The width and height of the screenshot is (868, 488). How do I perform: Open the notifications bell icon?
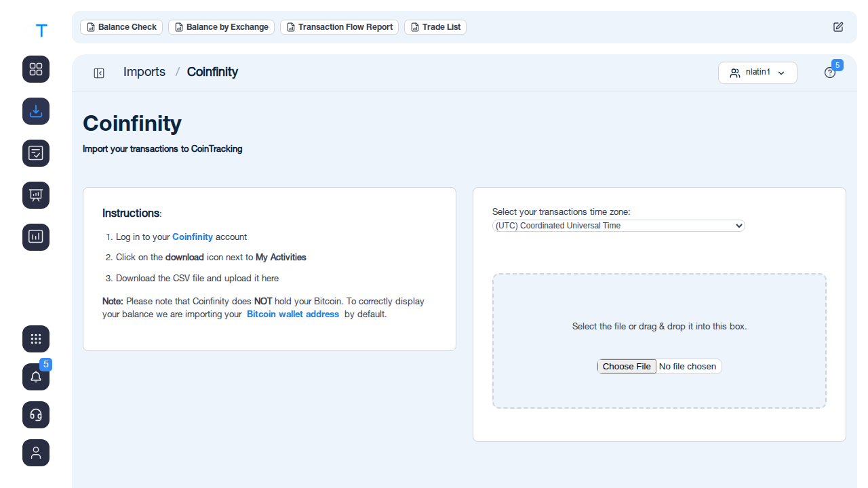36,377
